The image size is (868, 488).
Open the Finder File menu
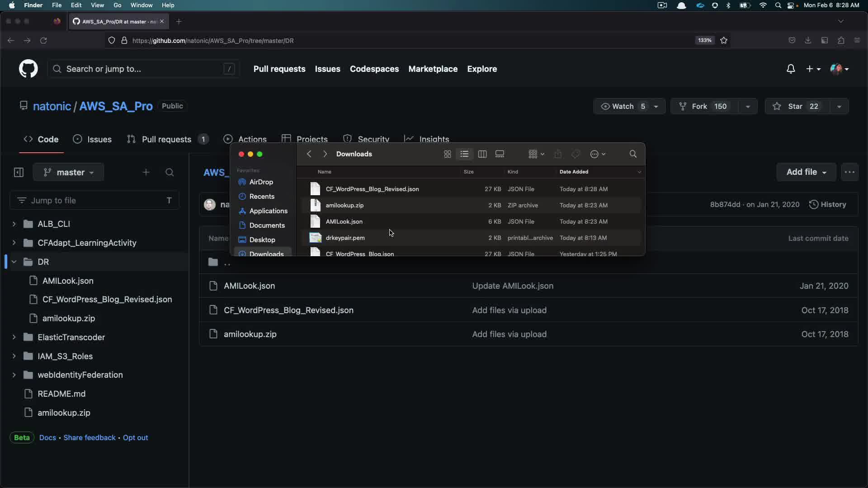click(57, 5)
